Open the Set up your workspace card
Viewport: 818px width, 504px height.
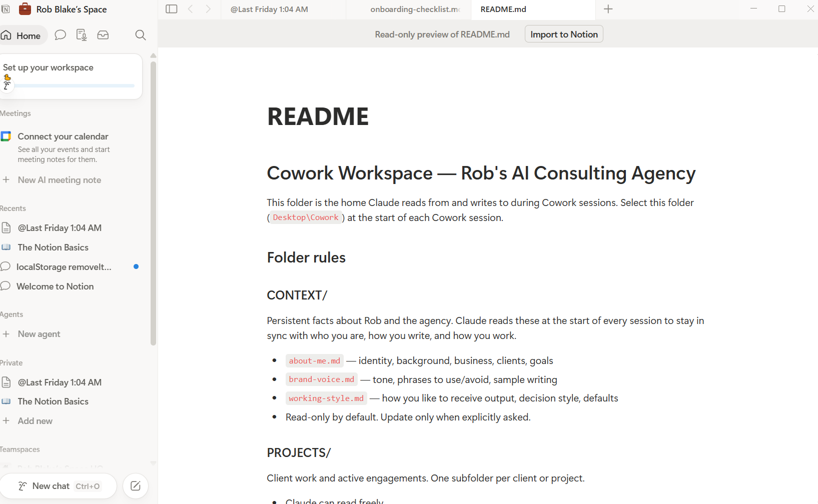tap(71, 76)
